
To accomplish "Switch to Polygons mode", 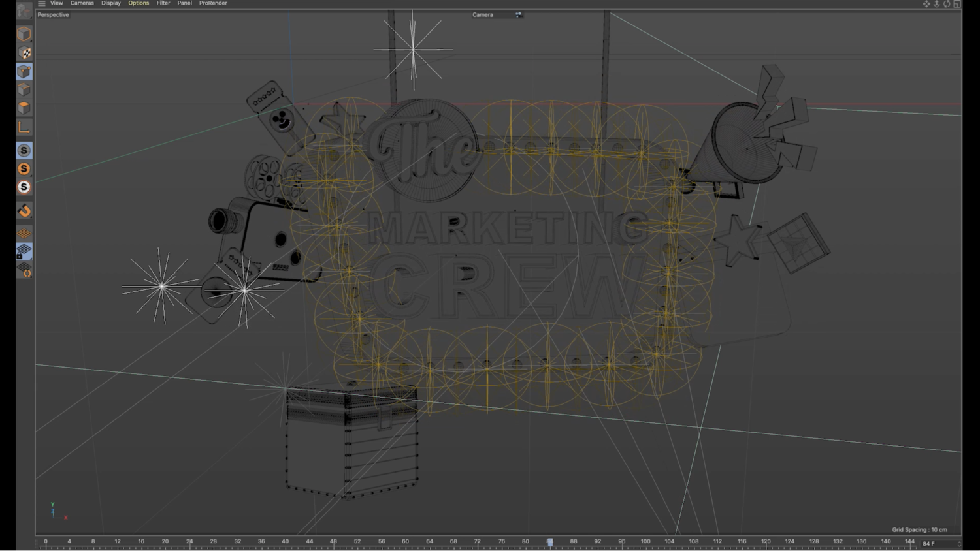I will point(24,108).
